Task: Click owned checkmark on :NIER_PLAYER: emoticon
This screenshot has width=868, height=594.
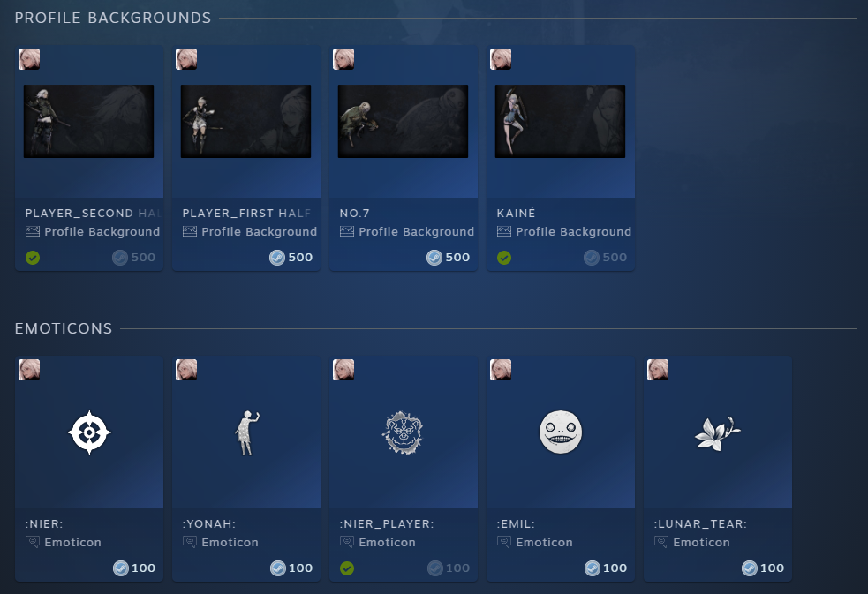Action: 347,568
